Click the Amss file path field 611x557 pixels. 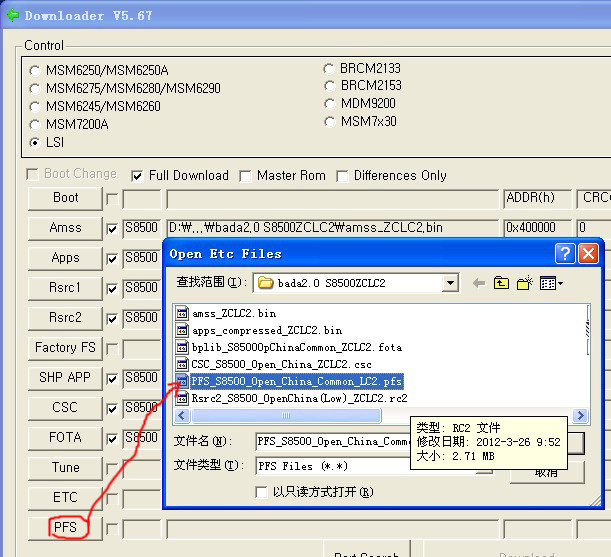tap(332, 228)
